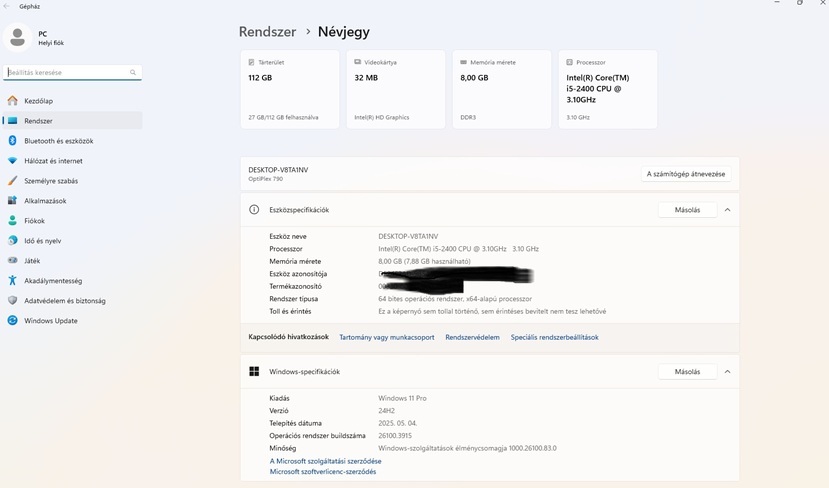Screen dimensions: 829x488
Task: Click the 24H2 version value
Action: [386, 411]
